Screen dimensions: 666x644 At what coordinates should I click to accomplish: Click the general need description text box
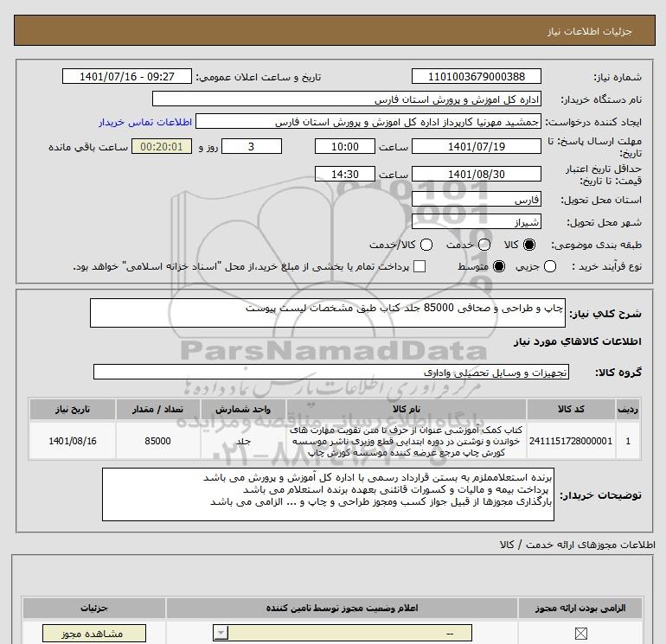click(x=328, y=313)
